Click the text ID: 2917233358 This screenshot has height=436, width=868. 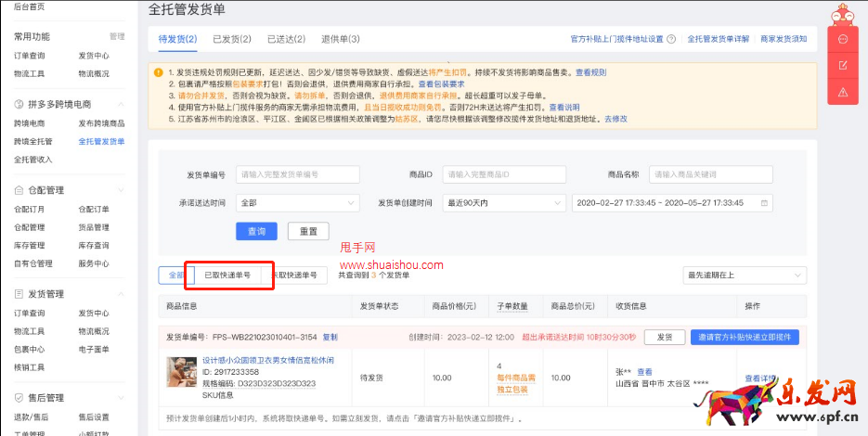click(x=231, y=372)
